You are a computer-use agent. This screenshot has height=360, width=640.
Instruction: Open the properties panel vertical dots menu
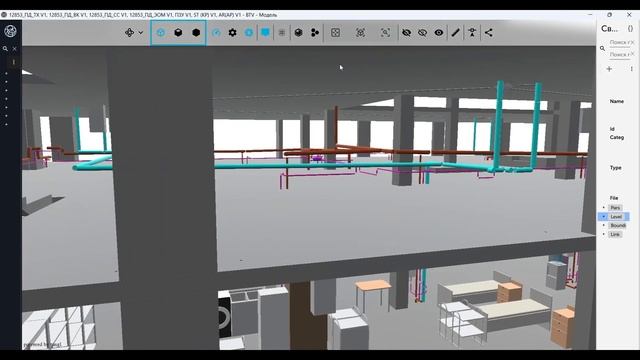point(631,69)
